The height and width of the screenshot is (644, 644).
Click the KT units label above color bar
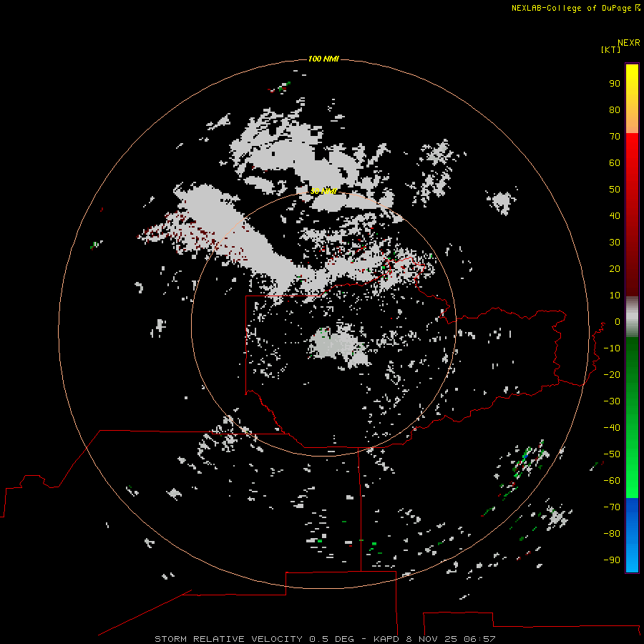click(x=610, y=49)
